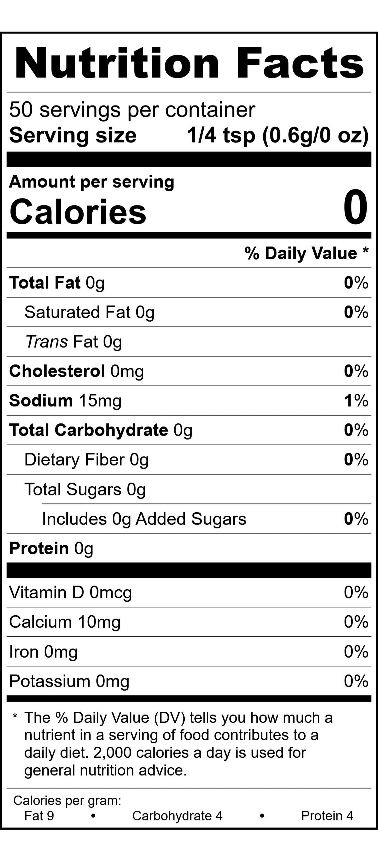The image size is (378, 868).
Task: Select the Total Fat 0g row
Action: coord(57,283)
